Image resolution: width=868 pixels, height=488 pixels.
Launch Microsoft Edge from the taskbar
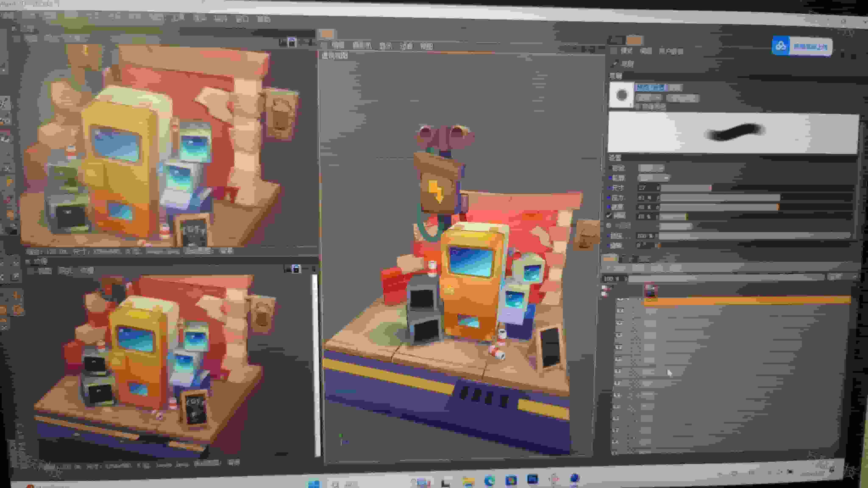click(x=490, y=480)
